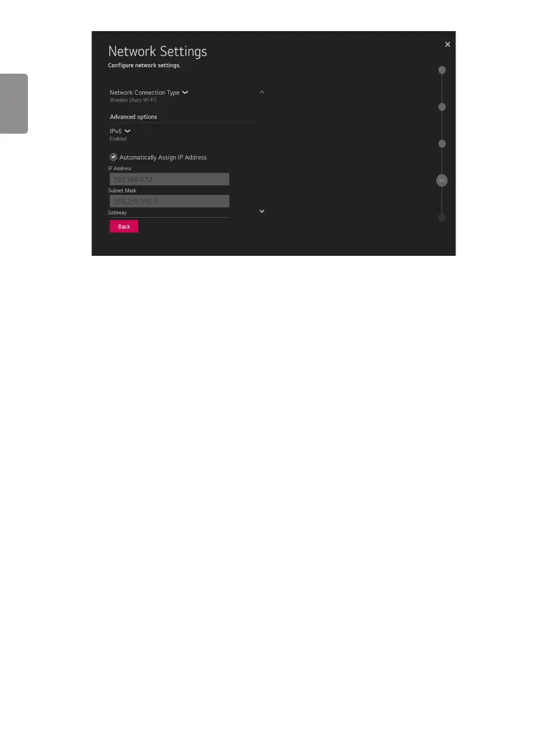Select the Gateway field
This screenshot has width=533, height=756.
pos(168,215)
